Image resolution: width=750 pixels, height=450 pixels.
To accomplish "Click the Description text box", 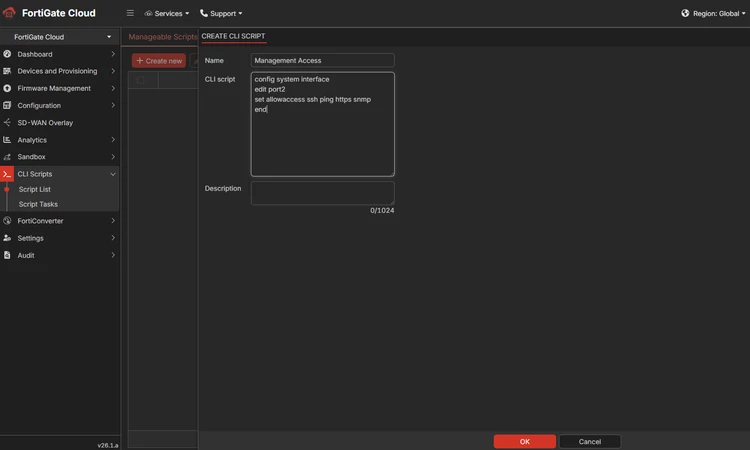I will (322, 193).
